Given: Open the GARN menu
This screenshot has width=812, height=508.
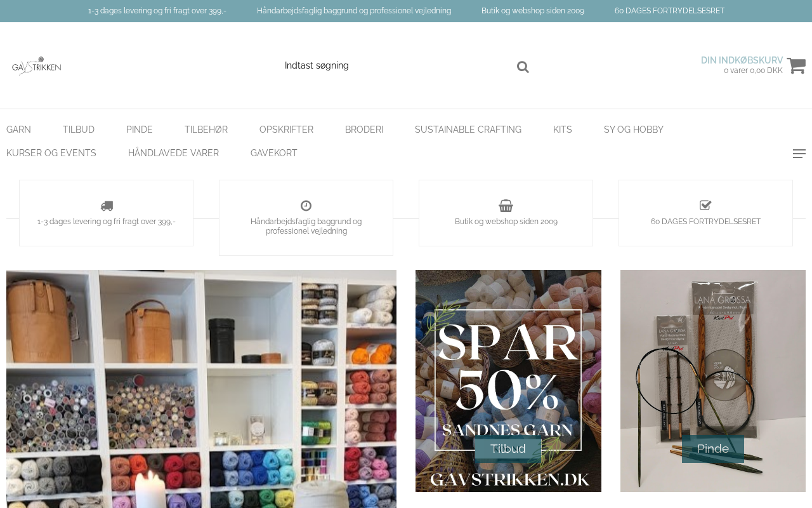Looking at the screenshot, I should click(x=18, y=130).
